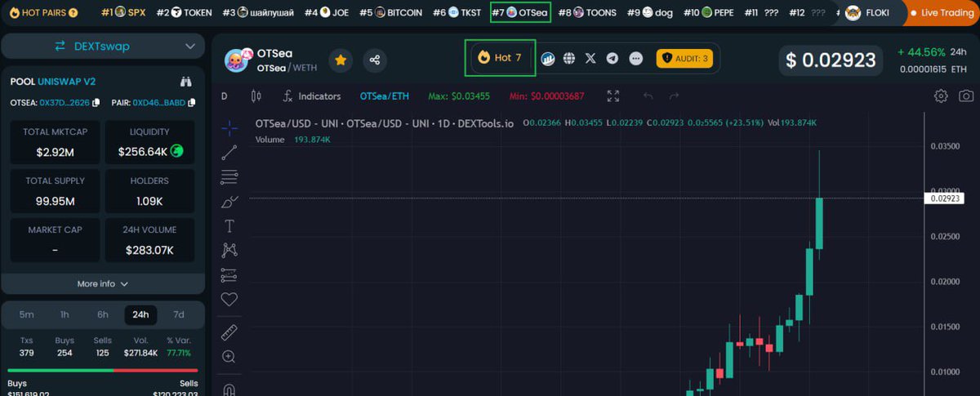This screenshot has width=980, height=396.
Task: Open the candlestick chart style selector
Action: tap(256, 96)
